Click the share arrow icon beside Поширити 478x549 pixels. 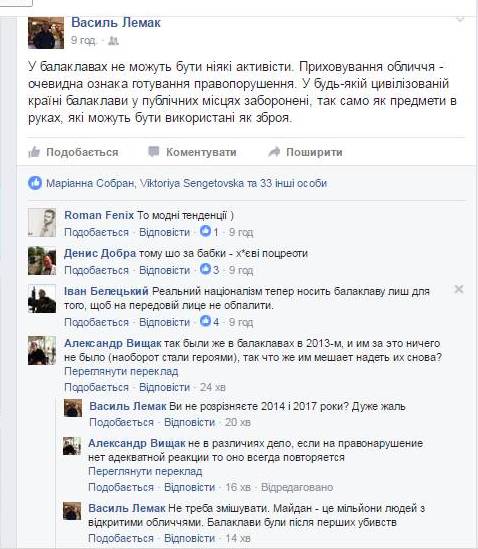point(274,152)
